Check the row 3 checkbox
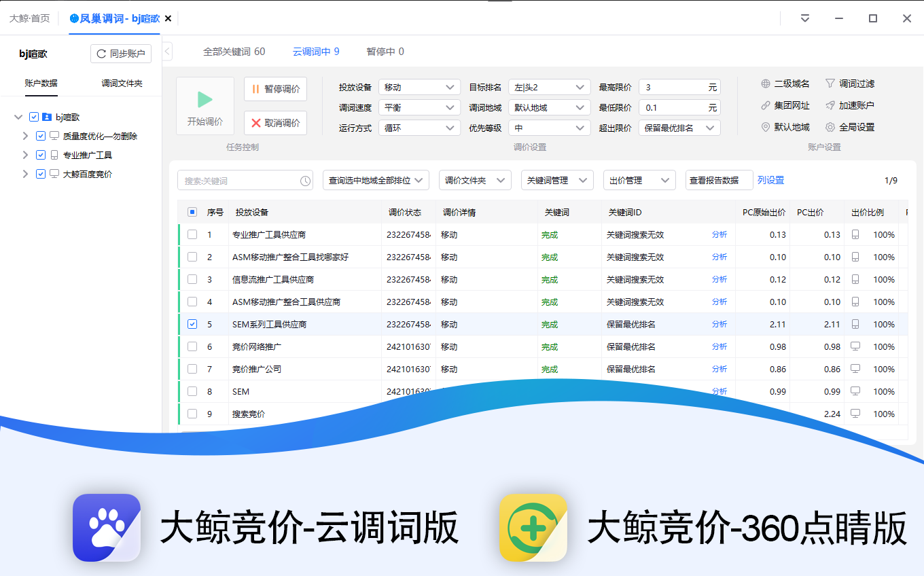Image resolution: width=924 pixels, height=576 pixels. [192, 279]
